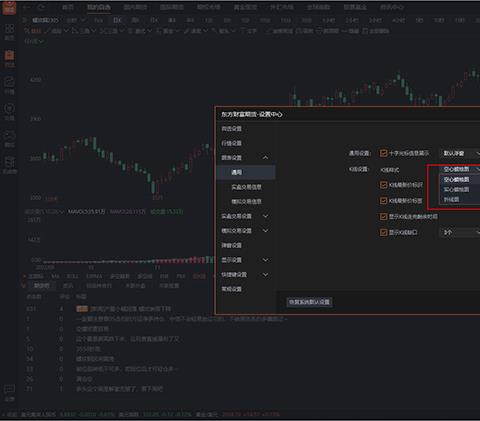
Task: Open the K线样式 dropdown showing 空心蜡烛图
Action: (x=460, y=169)
